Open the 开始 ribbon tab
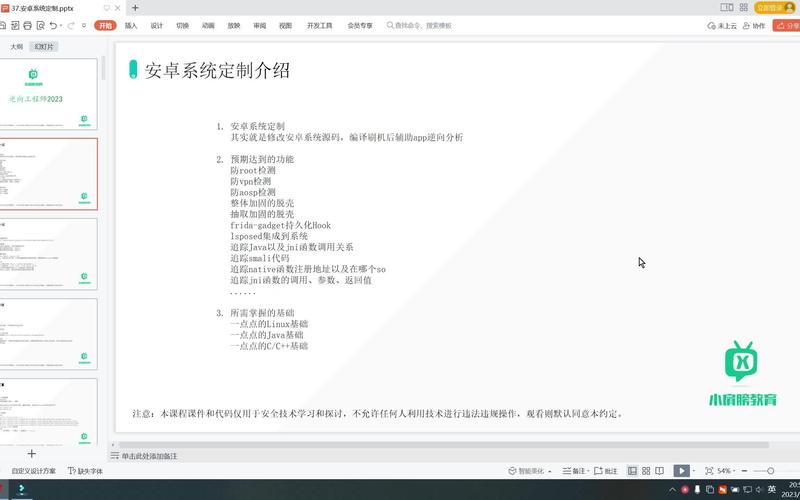Image resolution: width=800 pixels, height=500 pixels. [x=105, y=26]
